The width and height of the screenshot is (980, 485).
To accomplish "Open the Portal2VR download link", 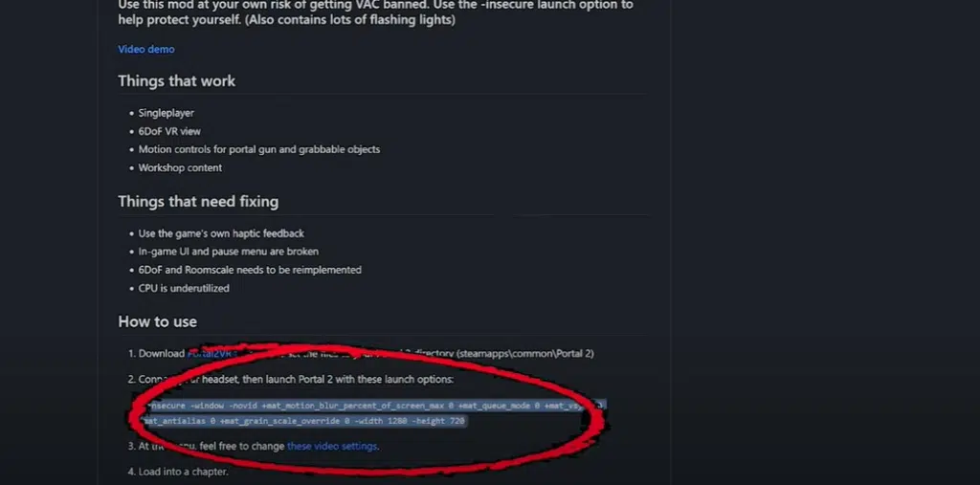I will click(x=210, y=353).
